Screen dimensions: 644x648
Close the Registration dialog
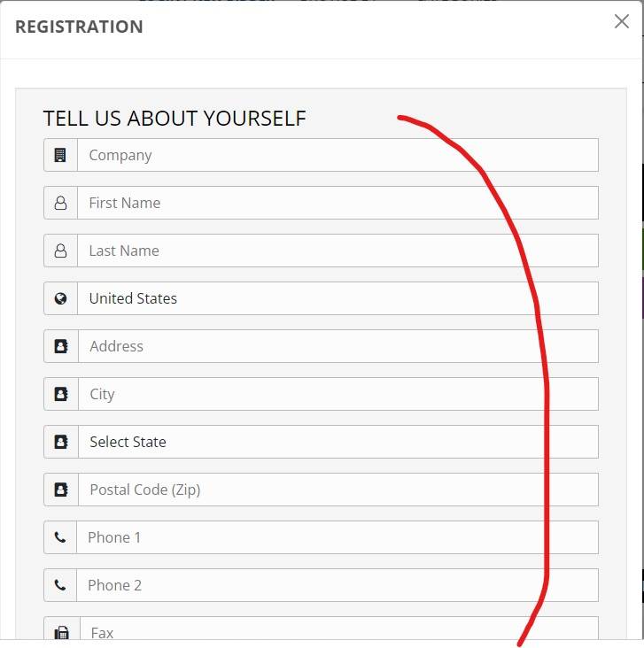tap(622, 21)
